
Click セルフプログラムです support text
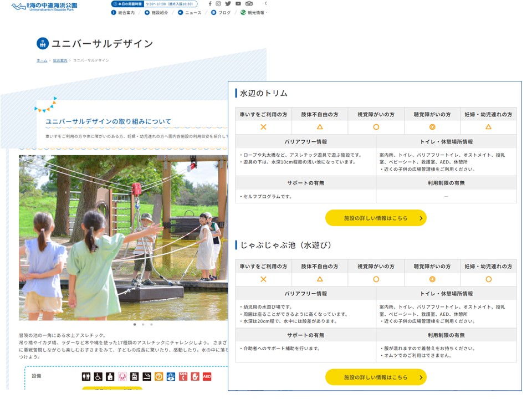click(266, 197)
